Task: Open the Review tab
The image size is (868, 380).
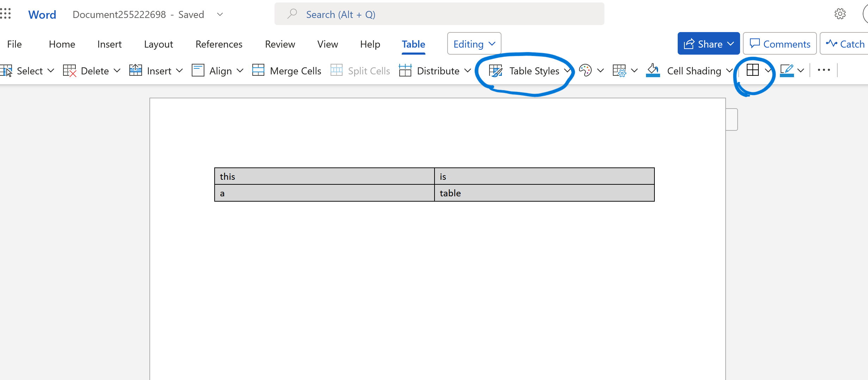Action: coord(280,44)
